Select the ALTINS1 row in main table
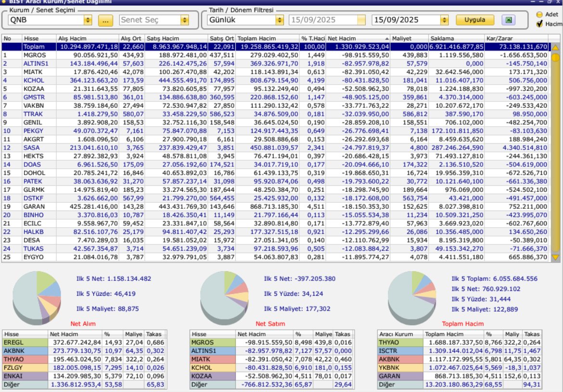Image resolution: width=563 pixels, height=392 pixels. 275,63
